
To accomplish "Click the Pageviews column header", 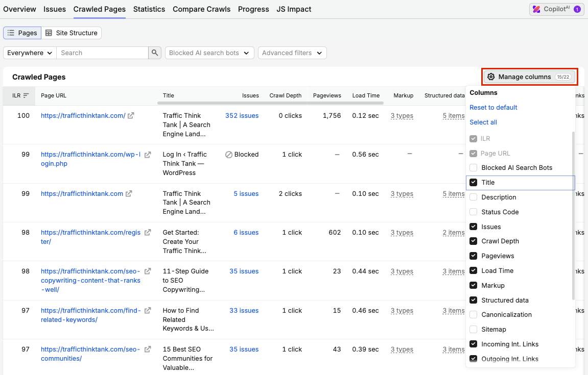I will [x=327, y=95].
